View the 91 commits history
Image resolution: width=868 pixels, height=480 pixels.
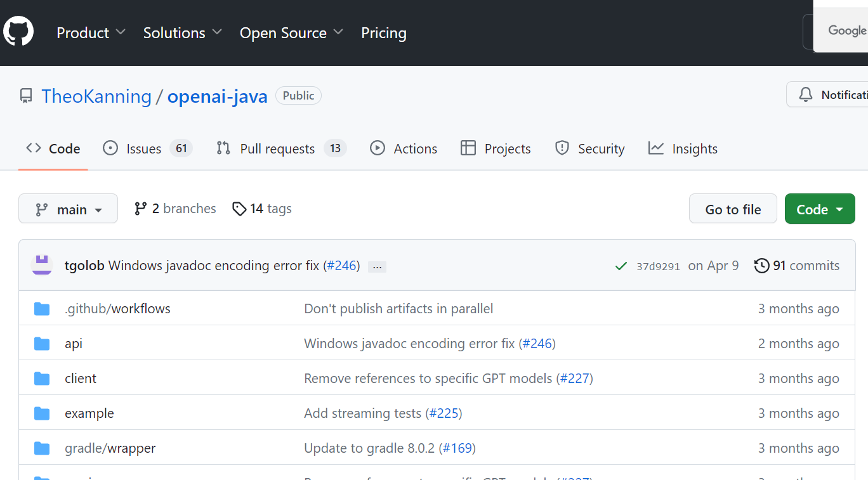click(797, 266)
